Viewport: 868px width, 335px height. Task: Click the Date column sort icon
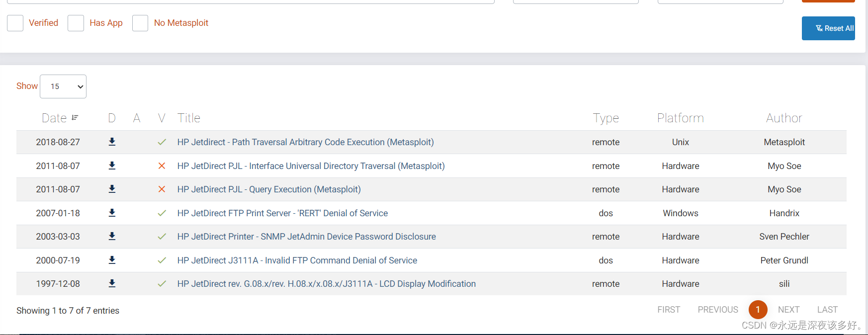(x=75, y=118)
